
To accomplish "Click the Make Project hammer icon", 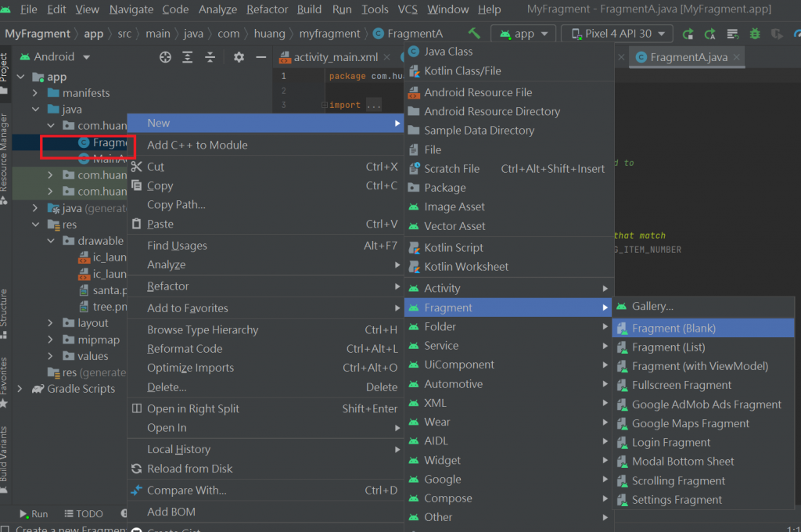I will [474, 34].
